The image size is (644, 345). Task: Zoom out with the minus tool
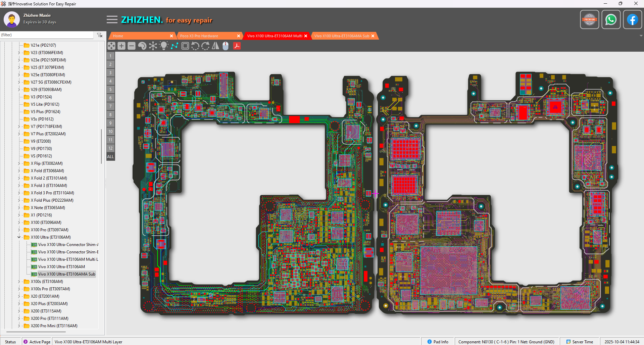[x=132, y=46]
